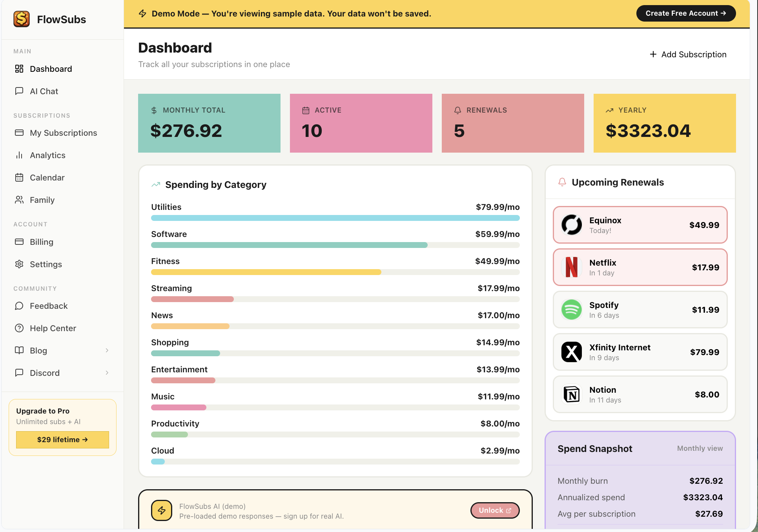Click the $29 lifetime upgrade offer
Image resolution: width=758 pixels, height=532 pixels.
(62, 440)
